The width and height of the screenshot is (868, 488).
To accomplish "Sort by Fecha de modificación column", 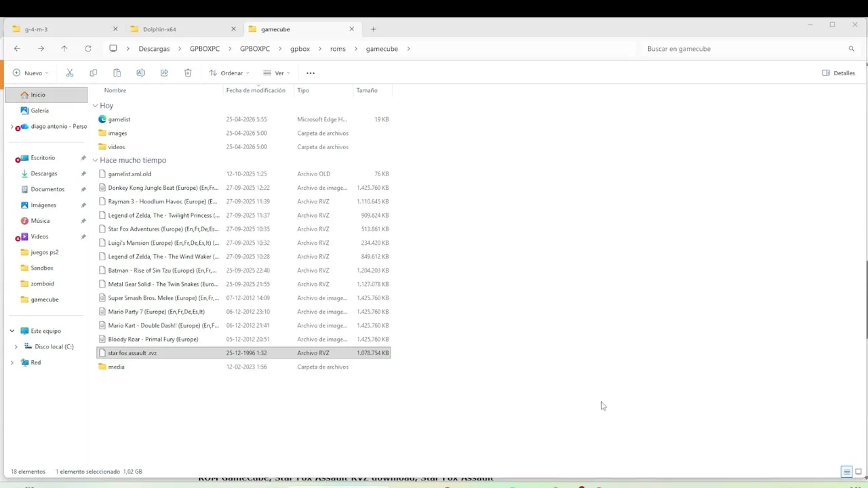I will coord(256,90).
